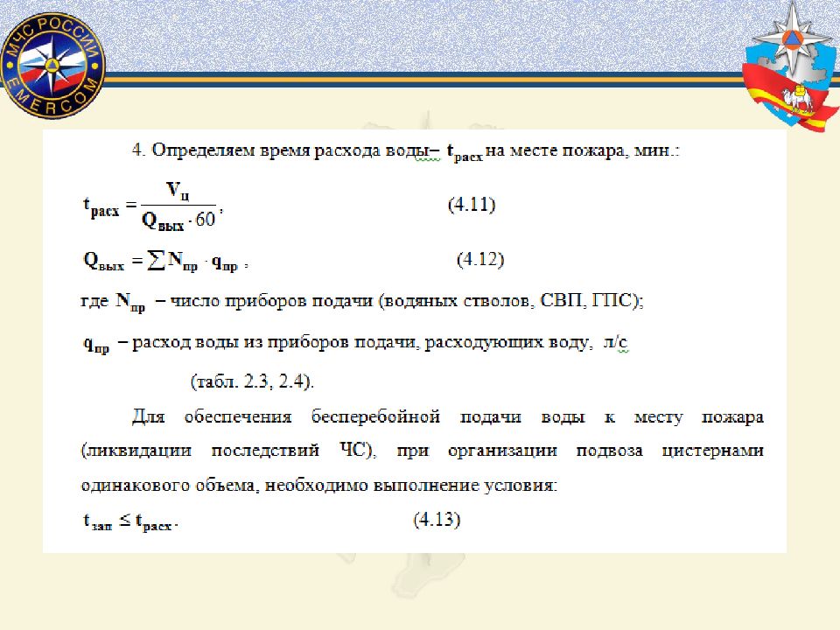Click the words 'ликвидации последствий ЧС'
Viewport: 840px width, 630px height.
[227, 451]
